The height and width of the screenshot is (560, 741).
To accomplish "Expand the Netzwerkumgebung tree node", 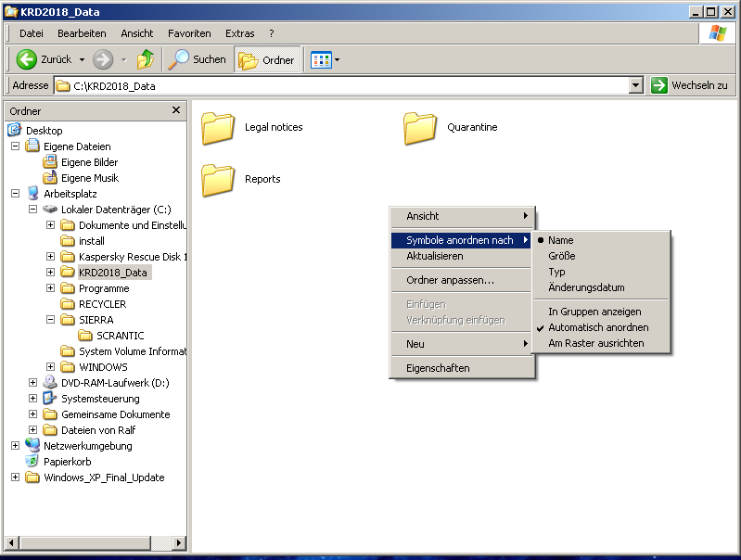I will click(x=15, y=446).
